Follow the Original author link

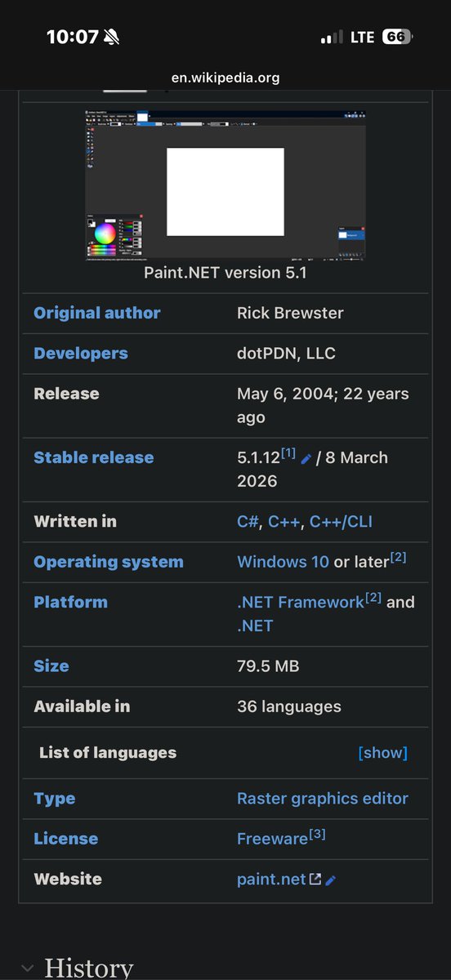pos(97,313)
